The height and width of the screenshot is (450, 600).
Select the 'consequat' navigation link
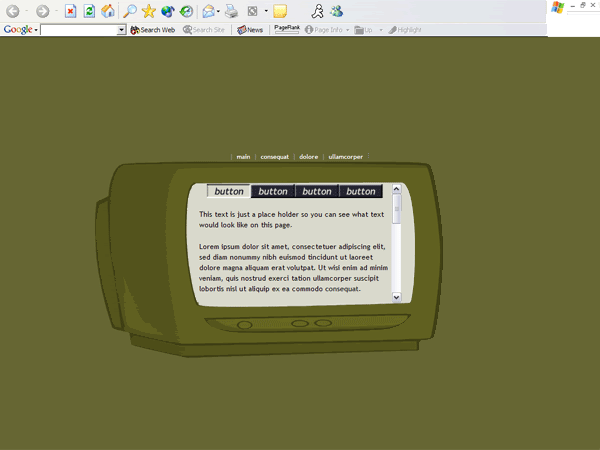click(274, 157)
